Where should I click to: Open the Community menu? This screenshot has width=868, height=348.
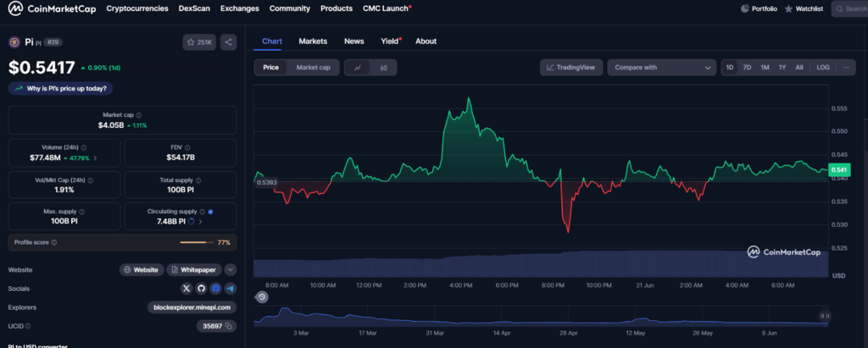point(290,8)
